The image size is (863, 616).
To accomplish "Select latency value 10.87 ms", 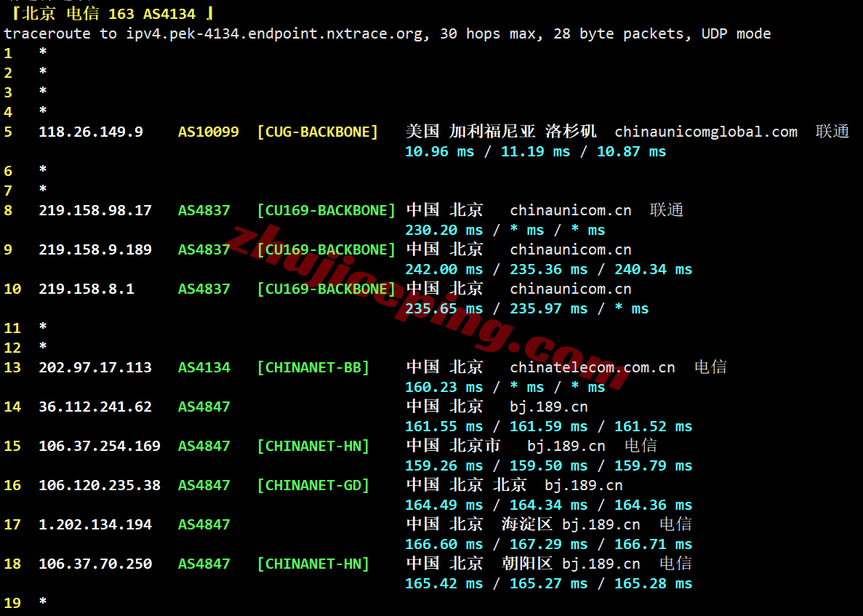I will [631, 152].
